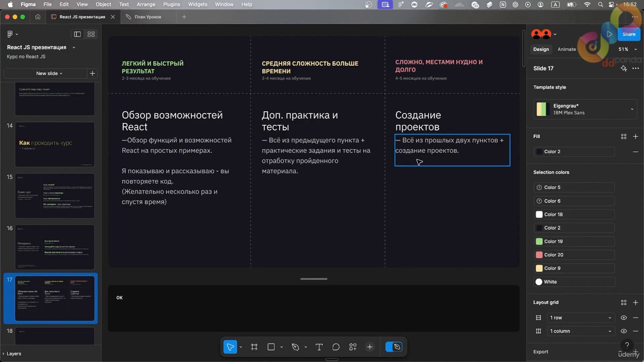Select slide 14 thumbnail

click(x=55, y=144)
